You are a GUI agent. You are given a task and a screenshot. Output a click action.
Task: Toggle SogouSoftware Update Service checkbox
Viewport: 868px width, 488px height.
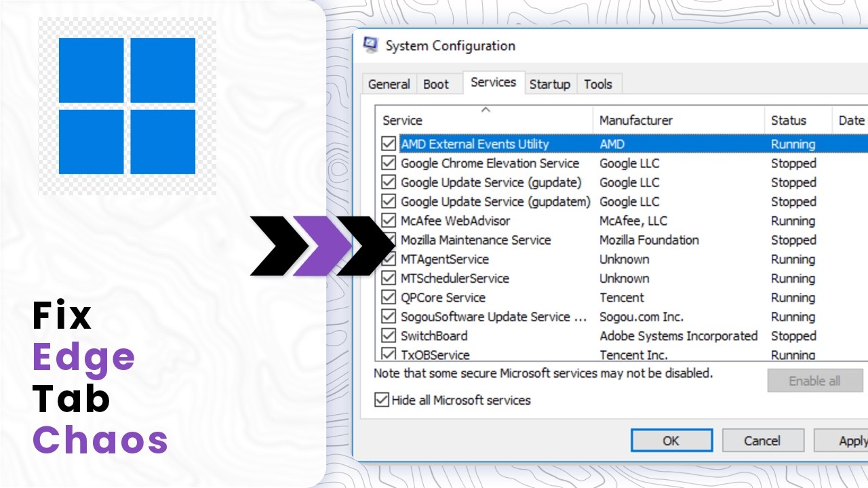coord(389,317)
